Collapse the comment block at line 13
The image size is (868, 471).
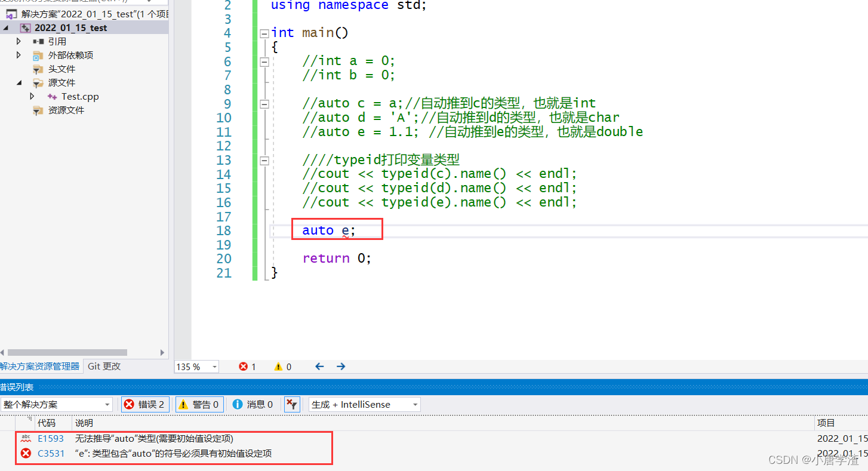click(x=264, y=161)
